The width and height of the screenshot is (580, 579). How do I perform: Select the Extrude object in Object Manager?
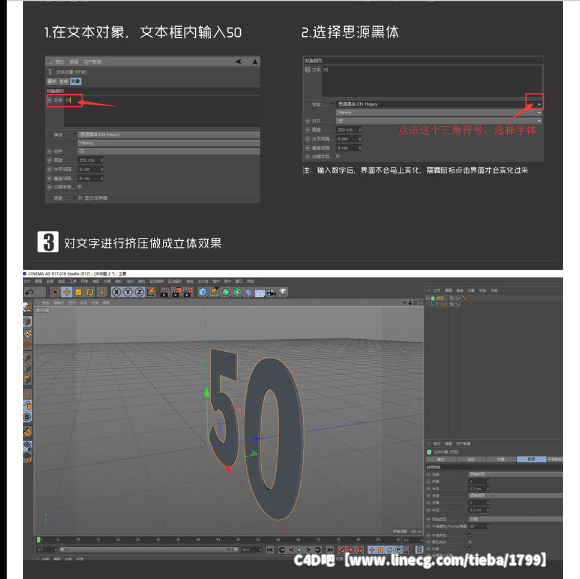(440, 298)
